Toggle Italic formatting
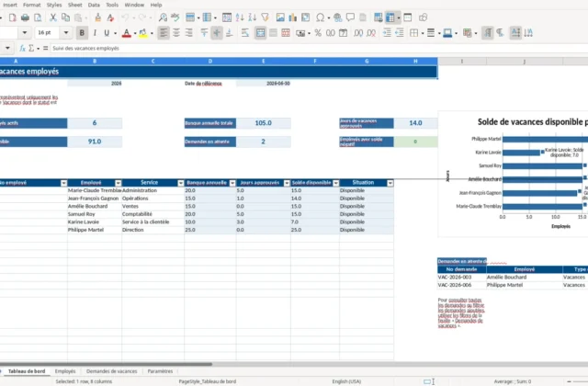This screenshot has width=588, height=386. click(x=95, y=33)
